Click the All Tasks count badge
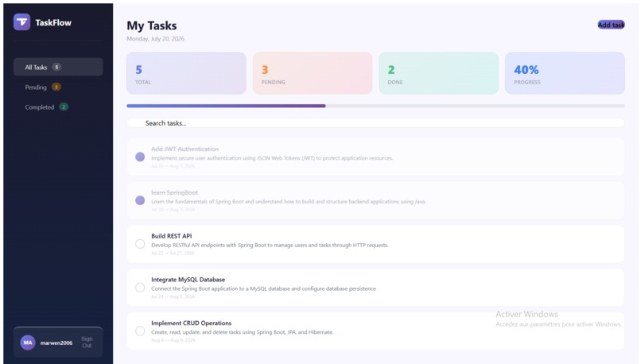This screenshot has height=364, width=641. click(56, 67)
